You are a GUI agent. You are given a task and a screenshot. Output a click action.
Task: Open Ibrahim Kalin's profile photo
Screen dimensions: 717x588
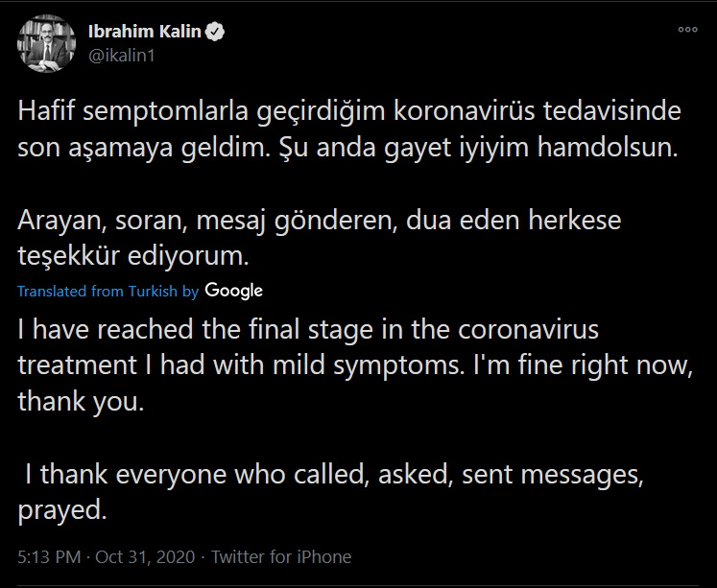tap(44, 44)
